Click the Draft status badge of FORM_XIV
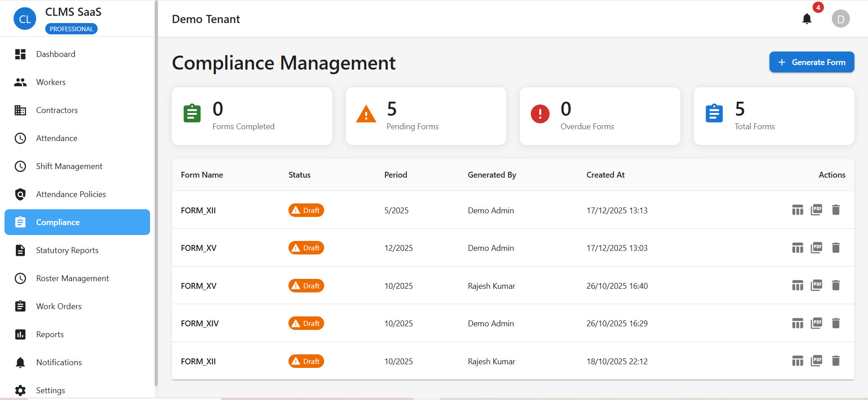 click(x=306, y=324)
